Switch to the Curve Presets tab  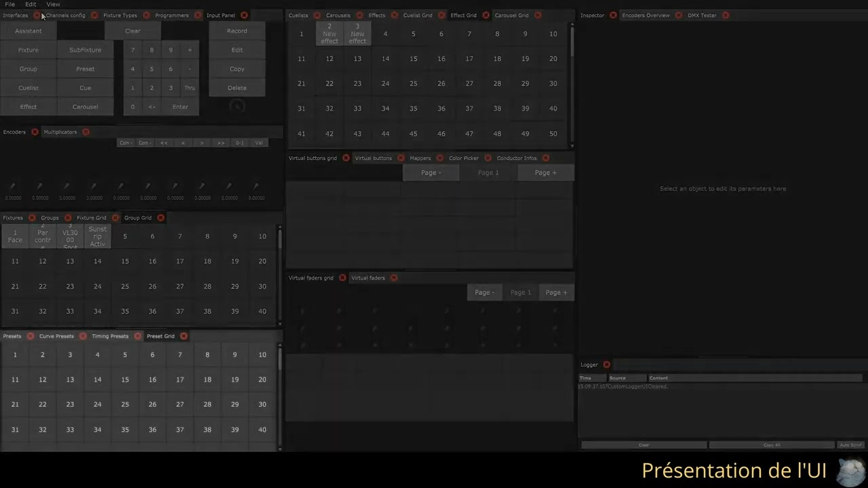tap(56, 335)
